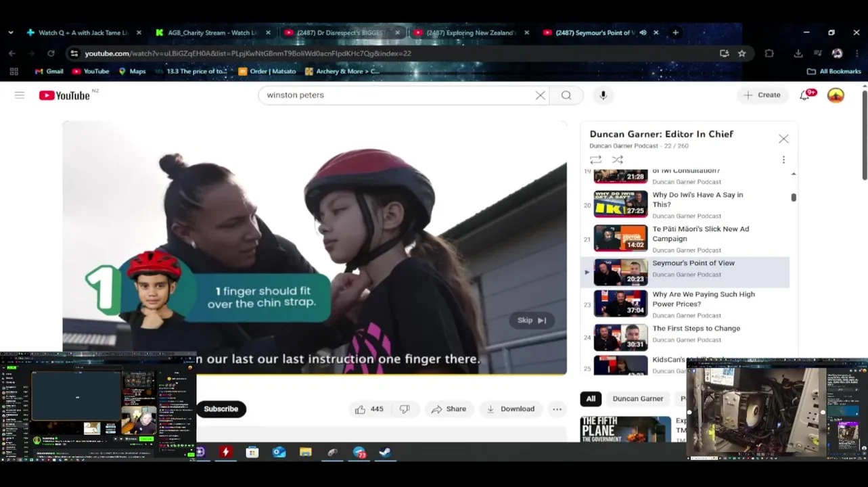The width and height of the screenshot is (868, 487).
Task: Click the search magnifier button
Action: point(566,95)
